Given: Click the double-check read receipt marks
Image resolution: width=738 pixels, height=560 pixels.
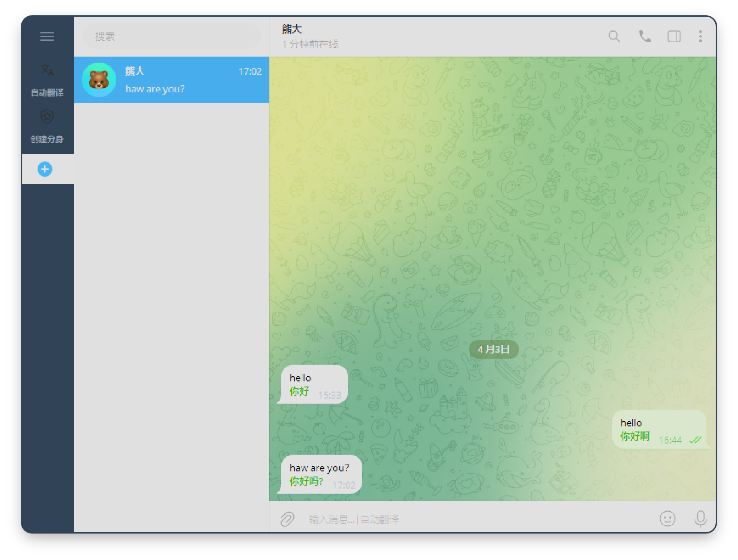Looking at the screenshot, I should [695, 440].
